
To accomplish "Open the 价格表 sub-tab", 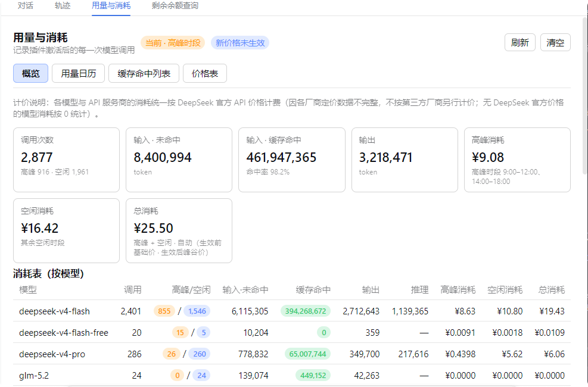I will [205, 73].
